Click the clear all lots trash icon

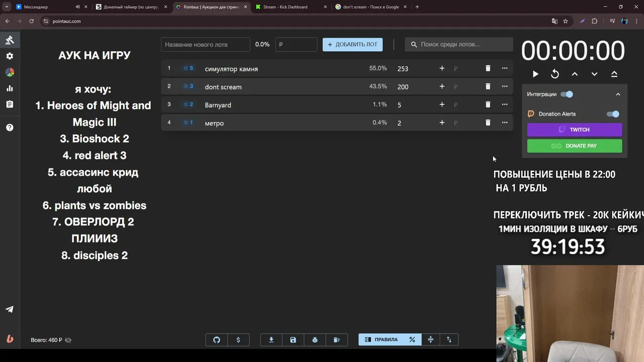337,340
